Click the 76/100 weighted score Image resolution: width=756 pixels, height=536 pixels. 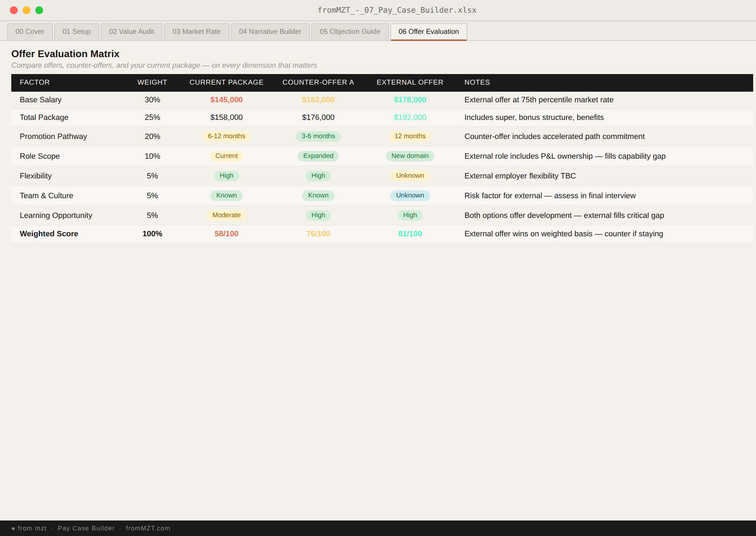(x=318, y=234)
